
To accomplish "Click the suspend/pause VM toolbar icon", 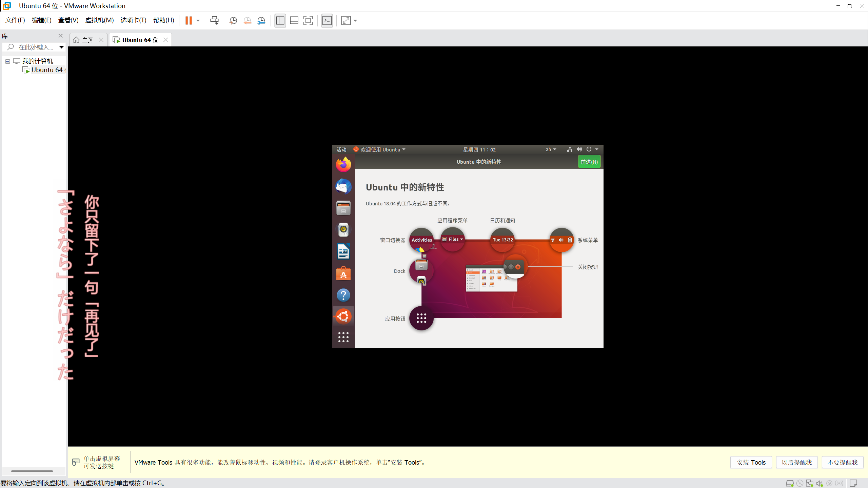I will [189, 20].
